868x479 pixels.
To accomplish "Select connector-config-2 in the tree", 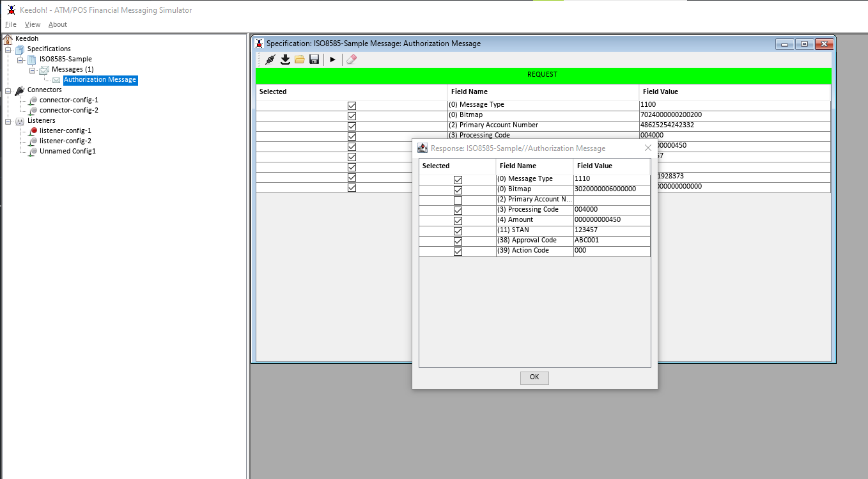I will (x=69, y=110).
